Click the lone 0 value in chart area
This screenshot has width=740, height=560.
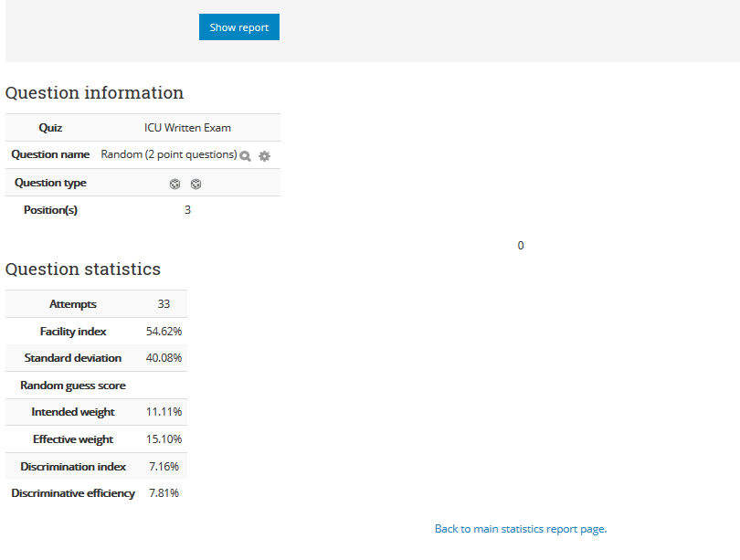(x=521, y=246)
